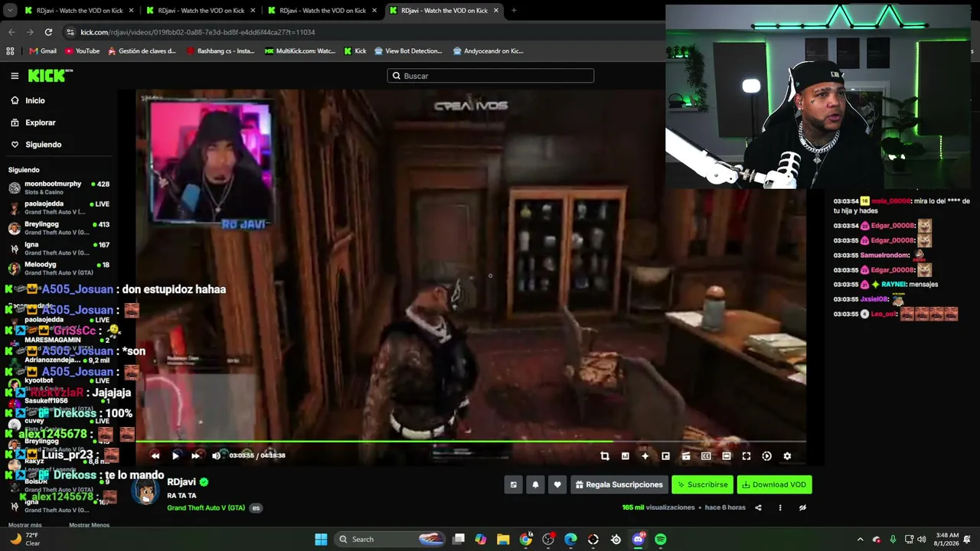Image resolution: width=980 pixels, height=551 pixels.
Task: Open Breylingog channel with 413 viewers
Action: pyautogui.click(x=59, y=228)
